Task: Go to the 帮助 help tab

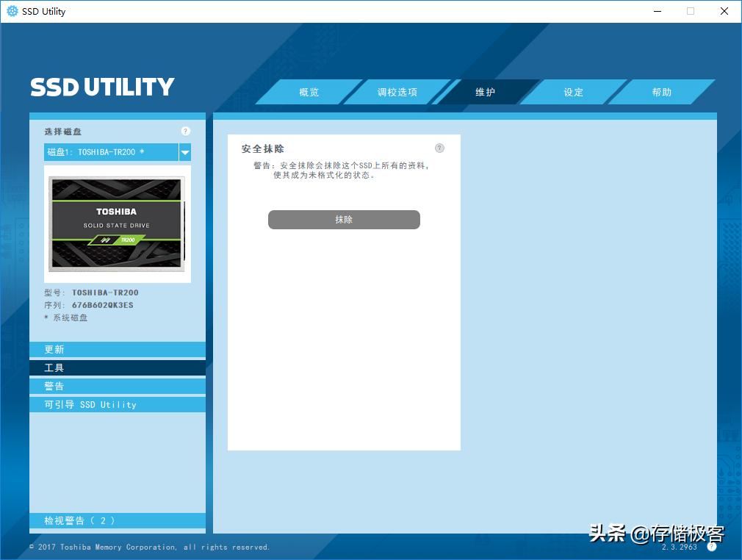Action: point(661,92)
